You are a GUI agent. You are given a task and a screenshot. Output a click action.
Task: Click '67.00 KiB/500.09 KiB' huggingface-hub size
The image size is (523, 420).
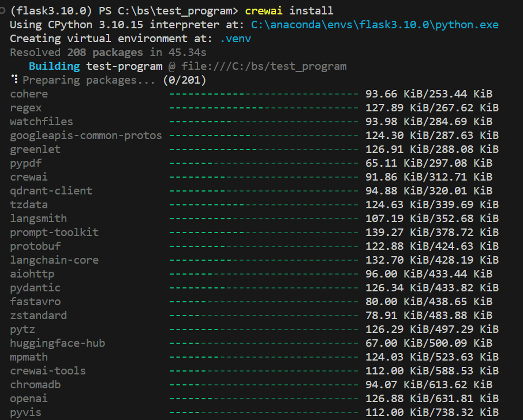click(x=429, y=343)
